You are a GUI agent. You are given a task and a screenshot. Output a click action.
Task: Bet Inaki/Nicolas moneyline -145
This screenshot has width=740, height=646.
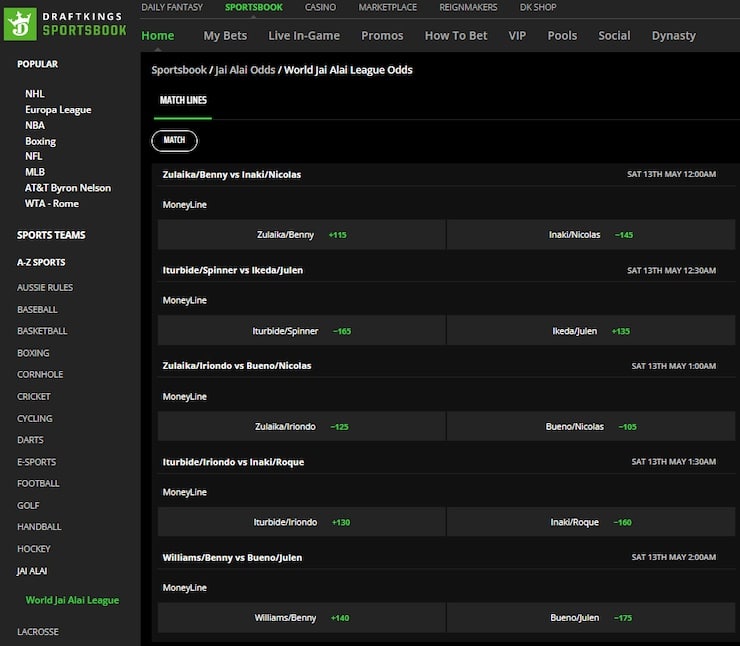[591, 235]
